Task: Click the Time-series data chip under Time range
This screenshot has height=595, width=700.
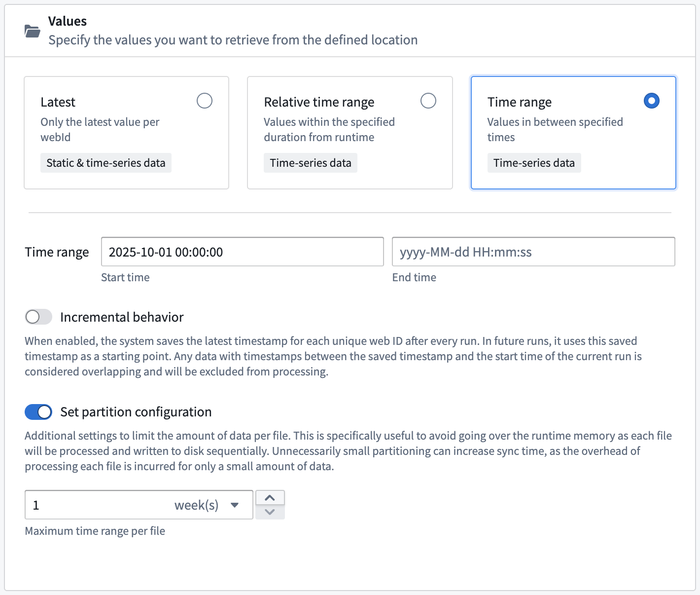Action: pyautogui.click(x=534, y=162)
